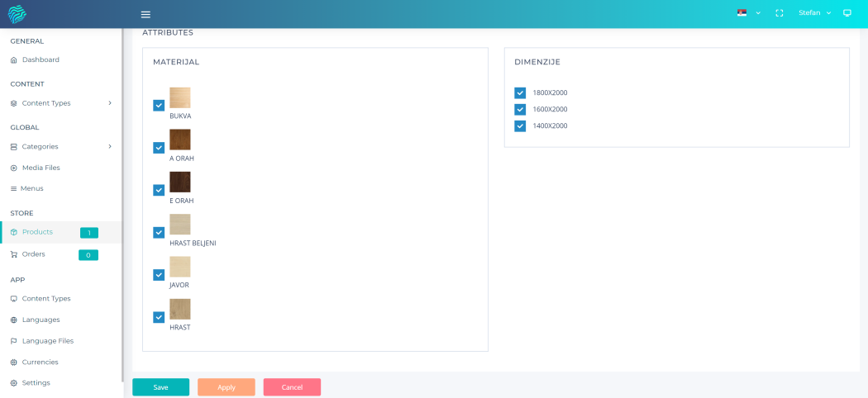Uncheck the BUKVA material checkbox
Viewport: 868px width, 398px height.
(x=159, y=105)
